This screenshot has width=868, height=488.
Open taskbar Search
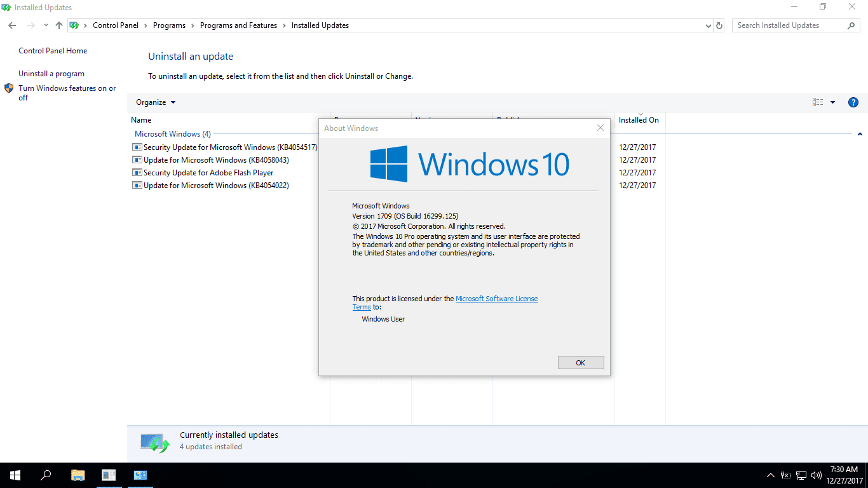(x=45, y=475)
